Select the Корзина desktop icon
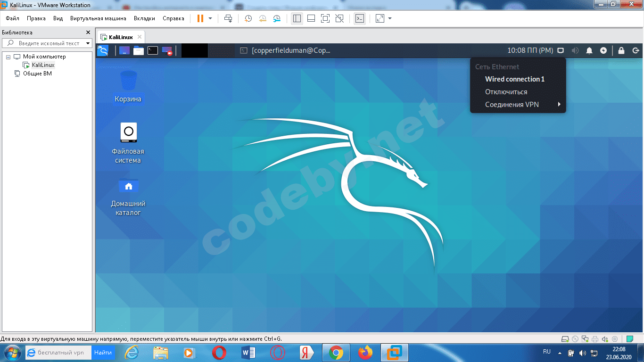The width and height of the screenshot is (644, 362). tap(128, 87)
